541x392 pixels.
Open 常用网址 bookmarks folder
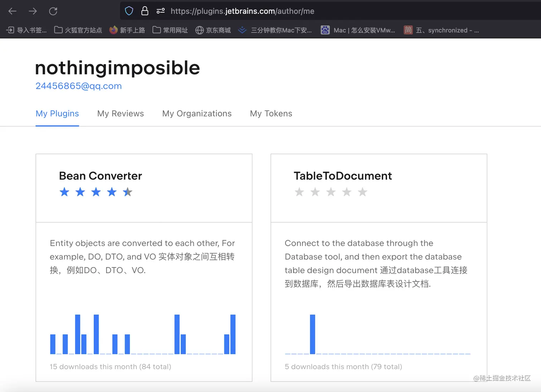pos(170,30)
